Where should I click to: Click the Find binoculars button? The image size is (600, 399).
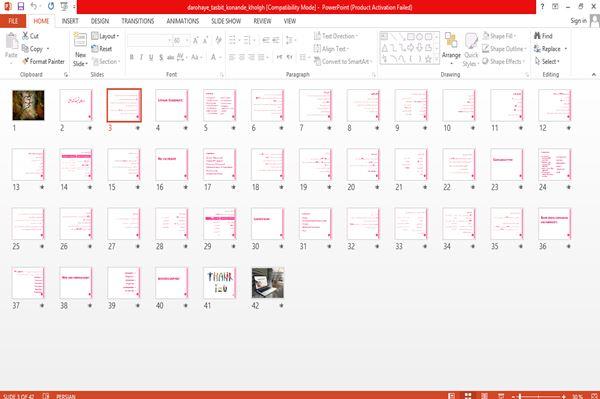pos(543,36)
